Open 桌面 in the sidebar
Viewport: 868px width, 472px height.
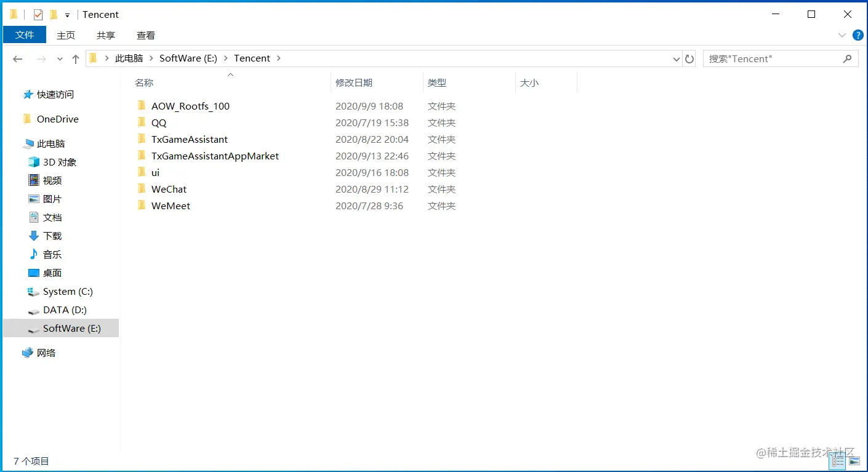pyautogui.click(x=52, y=273)
